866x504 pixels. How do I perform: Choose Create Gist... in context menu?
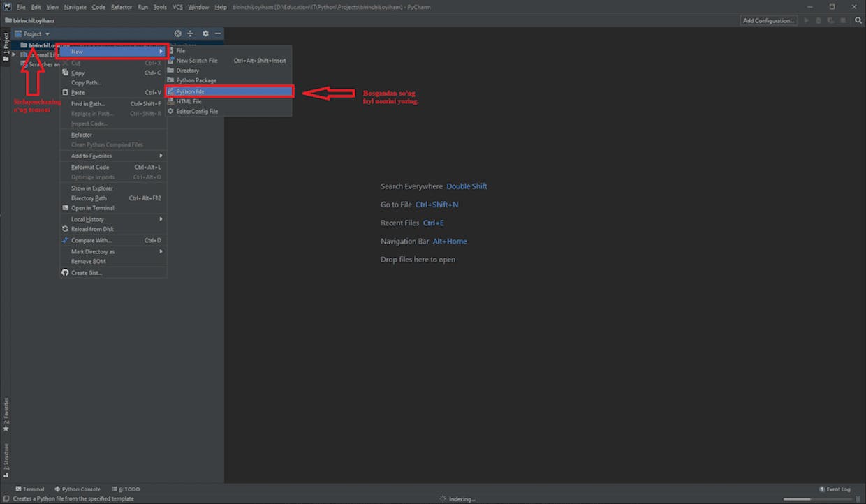112,273
